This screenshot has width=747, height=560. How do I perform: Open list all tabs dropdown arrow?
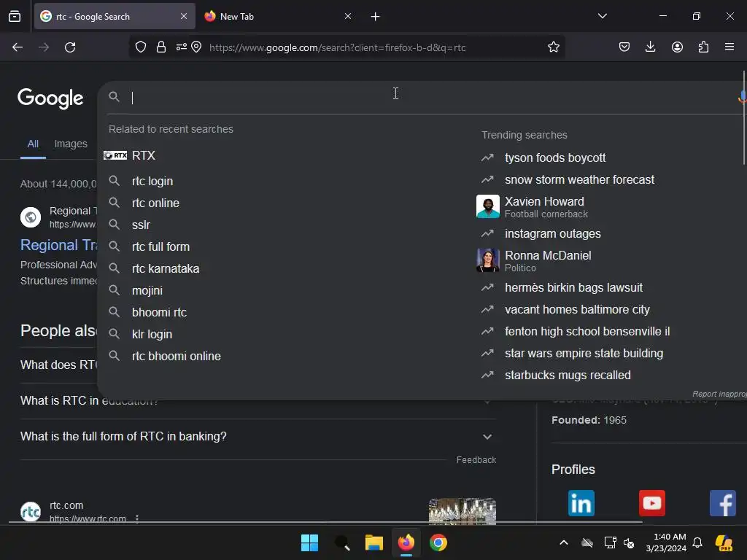pos(602,16)
